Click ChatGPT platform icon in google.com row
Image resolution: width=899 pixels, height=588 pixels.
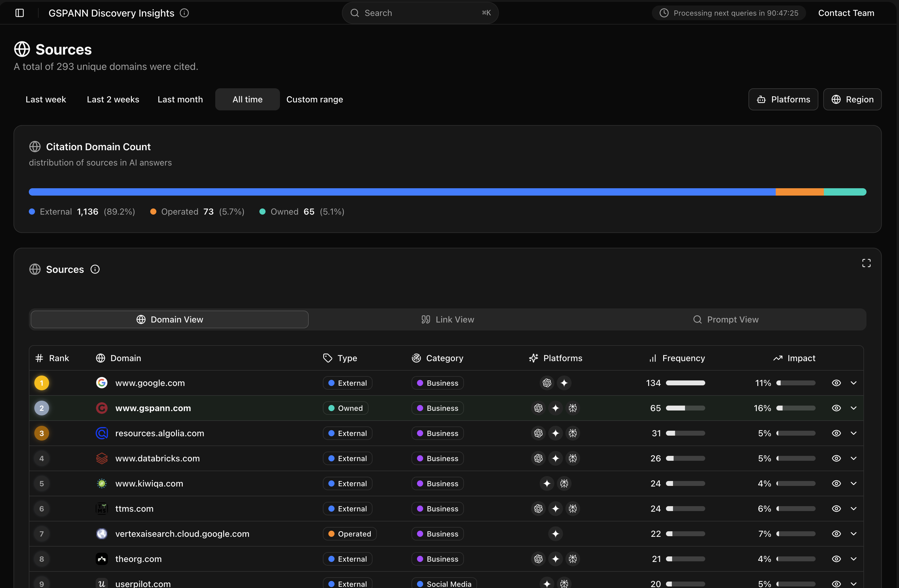547,383
